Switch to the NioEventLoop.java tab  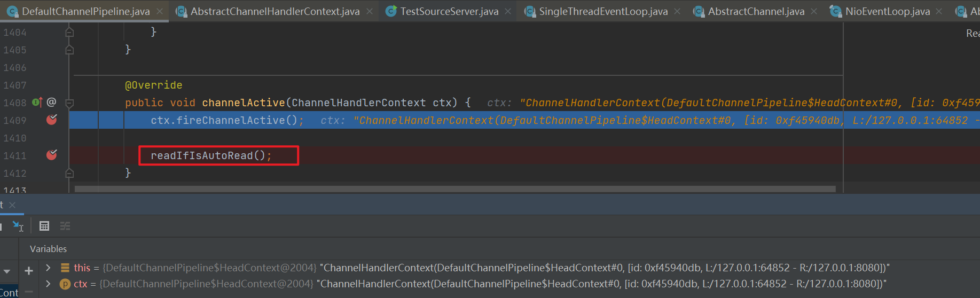[x=887, y=11]
